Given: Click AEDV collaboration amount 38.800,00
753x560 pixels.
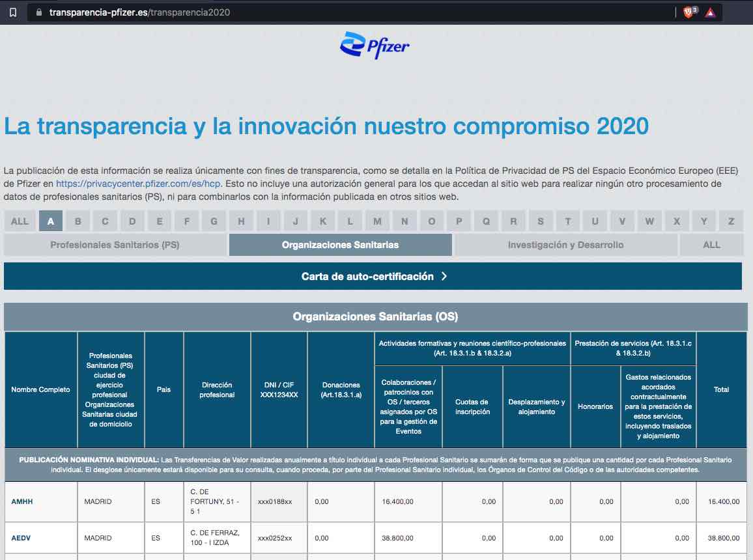Looking at the screenshot, I should pyautogui.click(x=397, y=538).
